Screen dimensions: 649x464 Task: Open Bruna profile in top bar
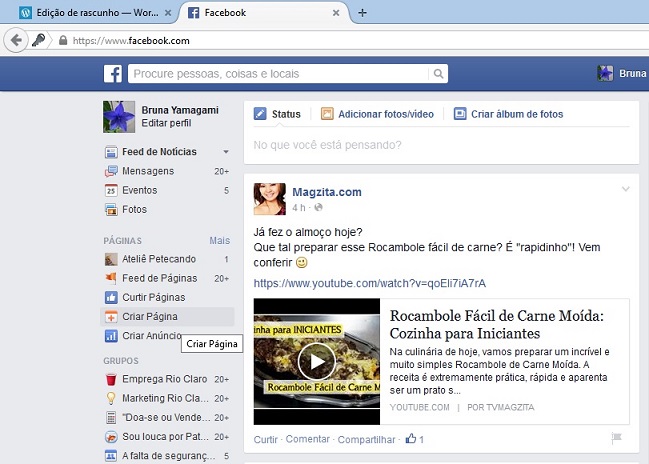pos(622,74)
